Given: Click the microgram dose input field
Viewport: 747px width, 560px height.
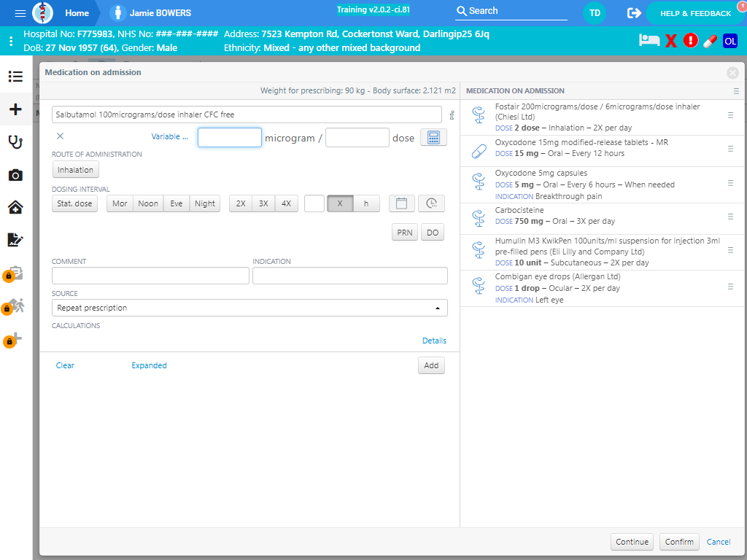Looking at the screenshot, I should (230, 137).
